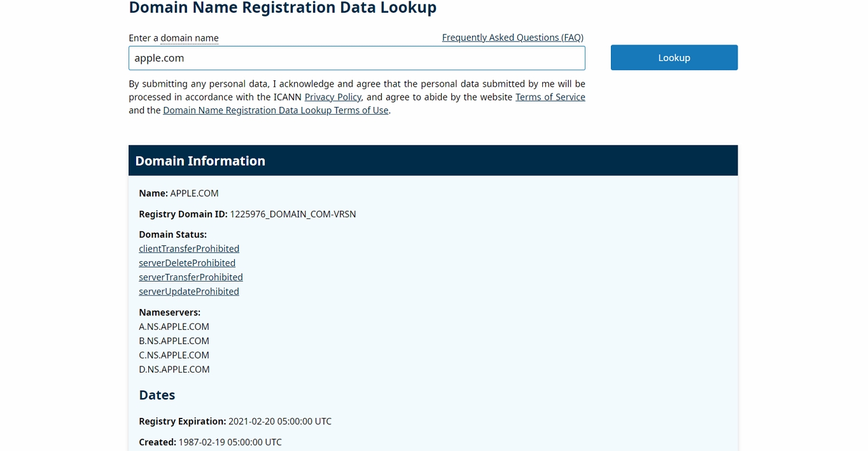
Task: Click the Dates subsection heading
Action: tap(157, 395)
